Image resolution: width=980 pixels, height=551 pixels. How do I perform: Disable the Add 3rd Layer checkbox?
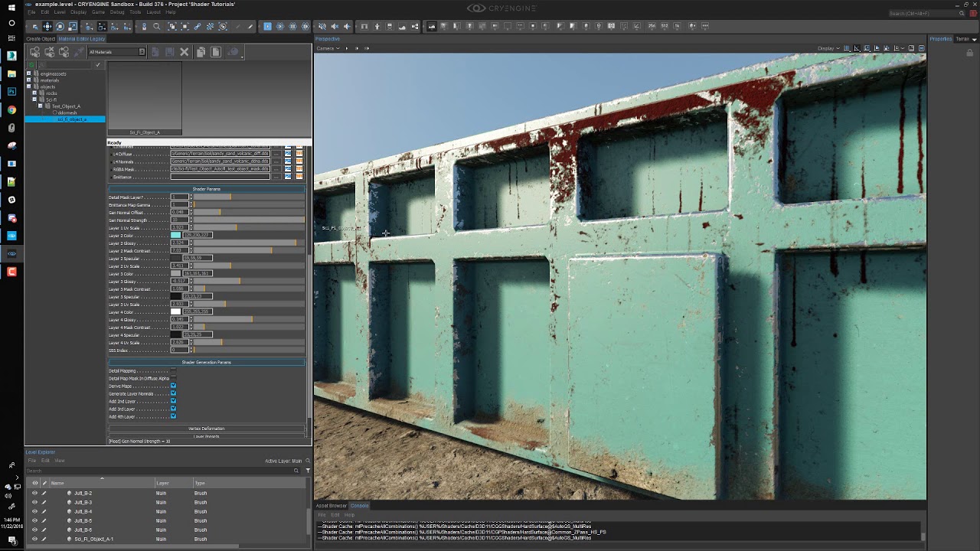pyautogui.click(x=173, y=409)
